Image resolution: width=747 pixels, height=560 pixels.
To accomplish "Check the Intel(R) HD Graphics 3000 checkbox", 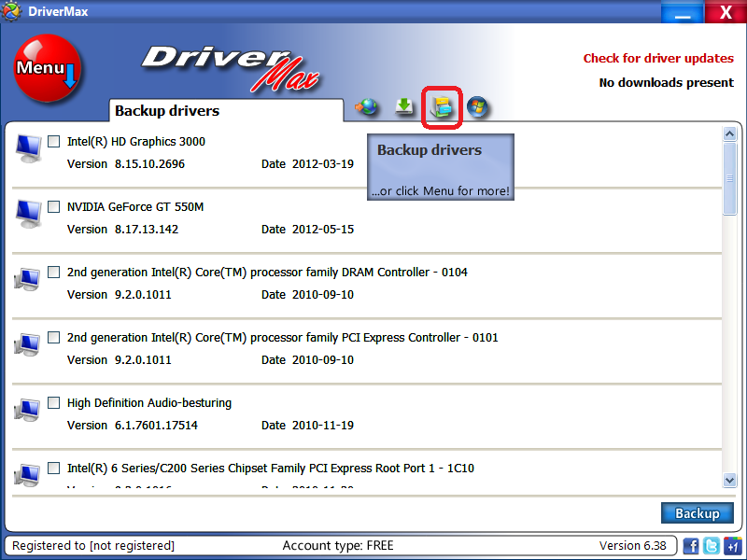I will 53,141.
